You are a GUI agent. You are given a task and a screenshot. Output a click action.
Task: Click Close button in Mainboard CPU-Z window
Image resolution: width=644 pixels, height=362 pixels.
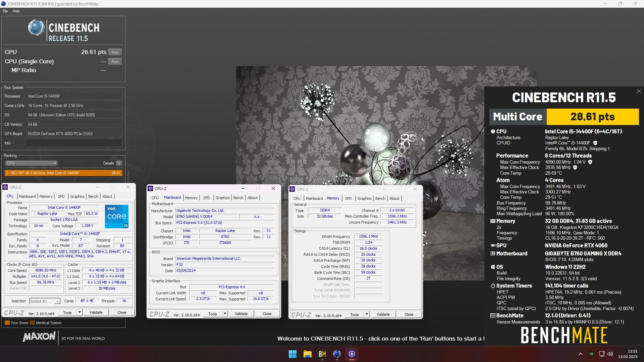click(267, 314)
